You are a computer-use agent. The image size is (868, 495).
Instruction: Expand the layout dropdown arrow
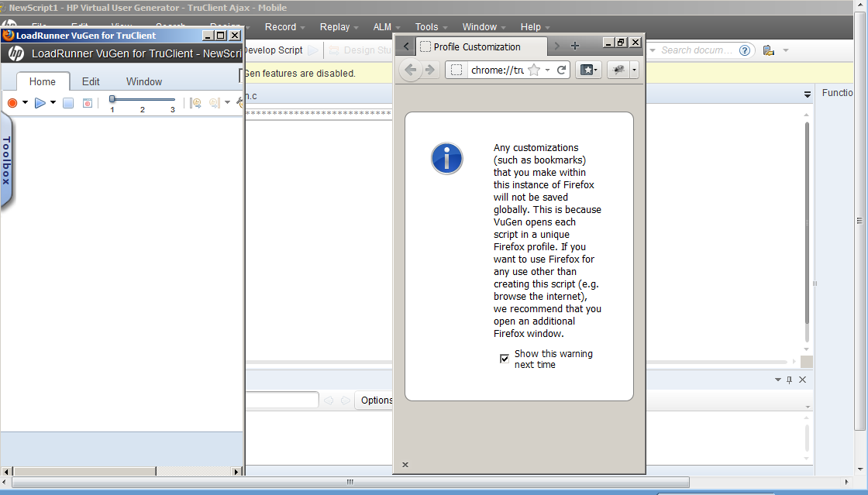click(x=786, y=50)
